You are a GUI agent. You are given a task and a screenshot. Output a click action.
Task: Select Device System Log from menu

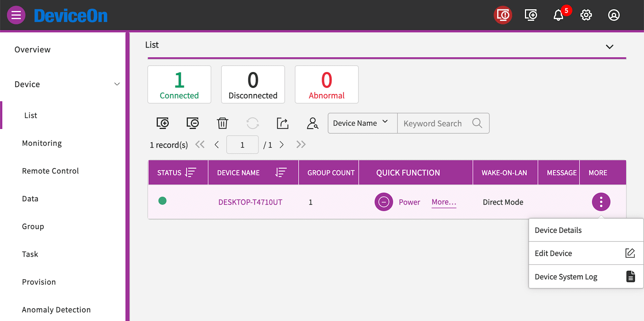point(586,277)
